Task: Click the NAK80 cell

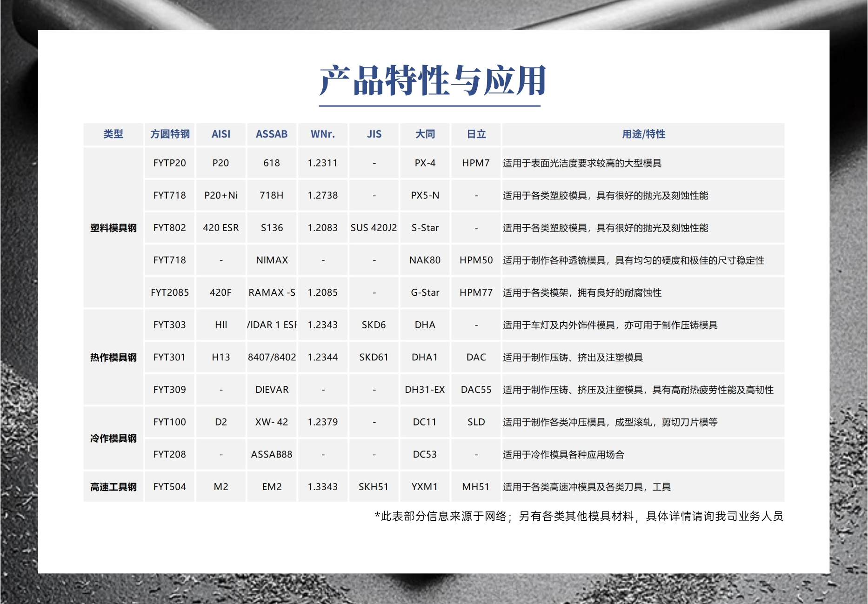Action: point(425,260)
